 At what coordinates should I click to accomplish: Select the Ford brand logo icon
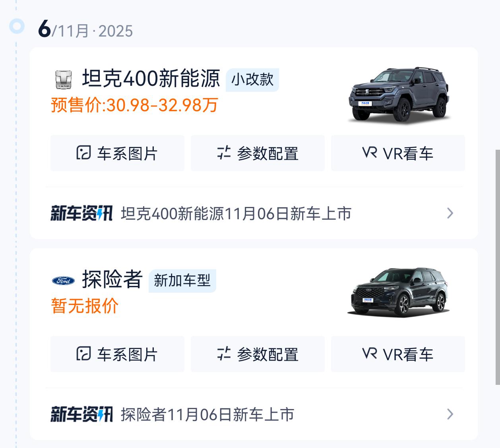pos(63,281)
